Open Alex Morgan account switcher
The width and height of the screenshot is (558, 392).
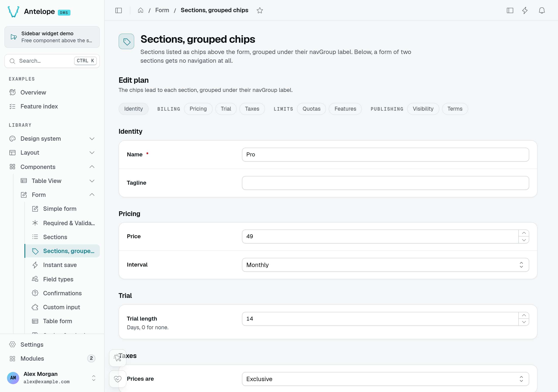[x=52, y=378]
